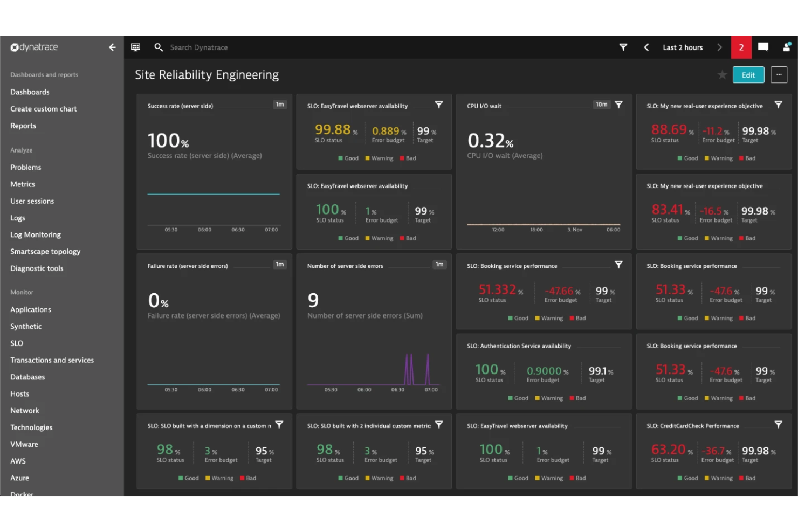Step back with the timeframe left chevron
The image size is (798, 532).
(x=646, y=47)
